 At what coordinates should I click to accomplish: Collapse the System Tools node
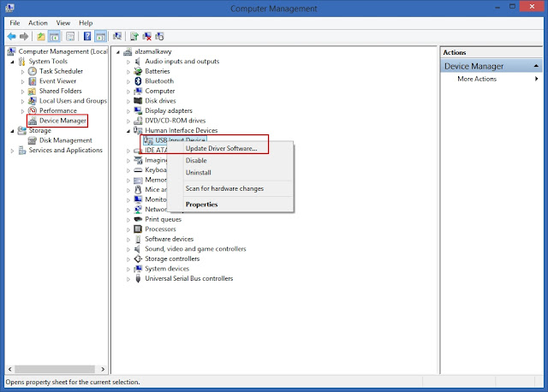[13, 62]
